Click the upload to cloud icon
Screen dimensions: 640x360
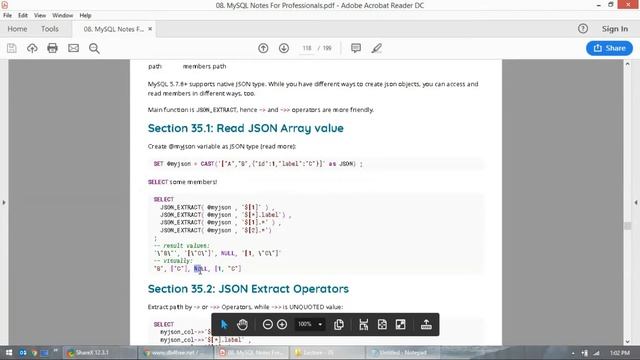tap(32, 48)
